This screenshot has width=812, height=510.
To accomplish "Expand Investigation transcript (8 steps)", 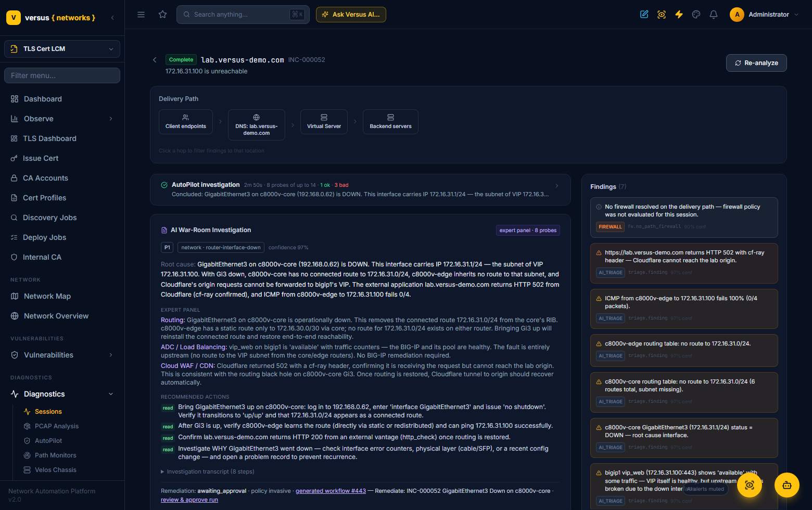I will 208,471.
